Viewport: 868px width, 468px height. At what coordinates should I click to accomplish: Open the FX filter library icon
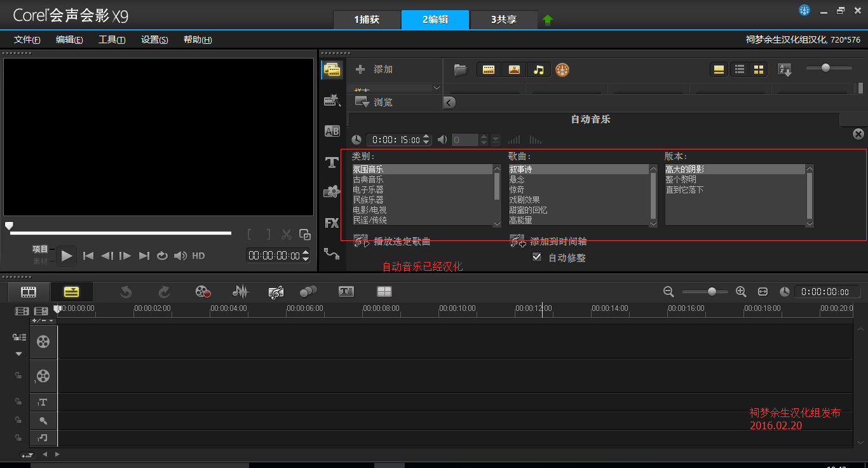pos(332,223)
